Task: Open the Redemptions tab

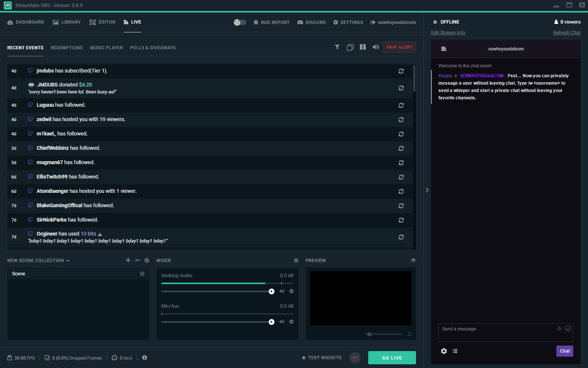Action: pos(67,48)
